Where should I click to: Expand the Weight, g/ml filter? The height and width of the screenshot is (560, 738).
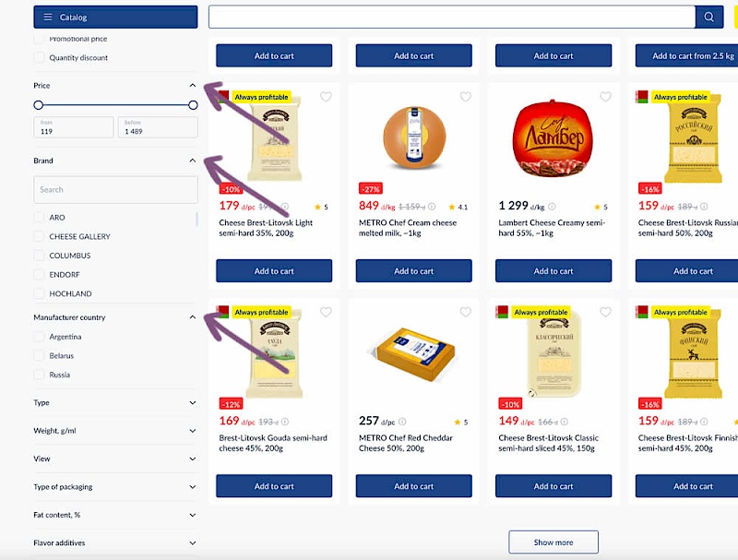coord(192,431)
